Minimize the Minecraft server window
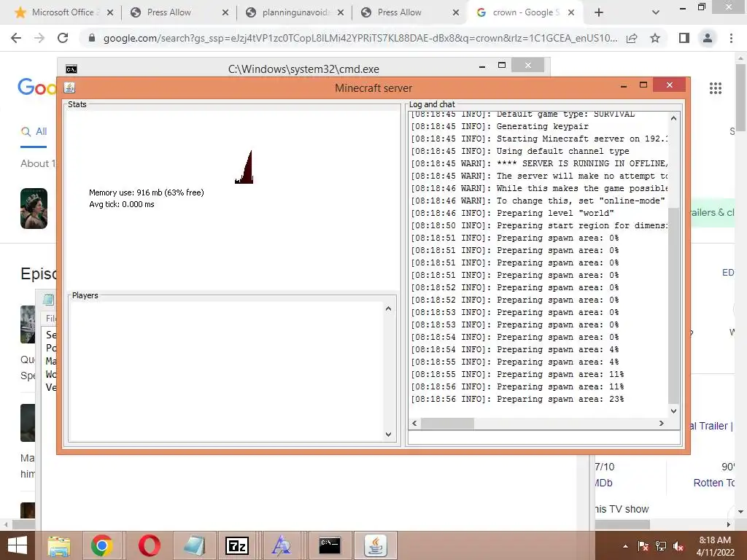This screenshot has width=747, height=560. (x=624, y=86)
